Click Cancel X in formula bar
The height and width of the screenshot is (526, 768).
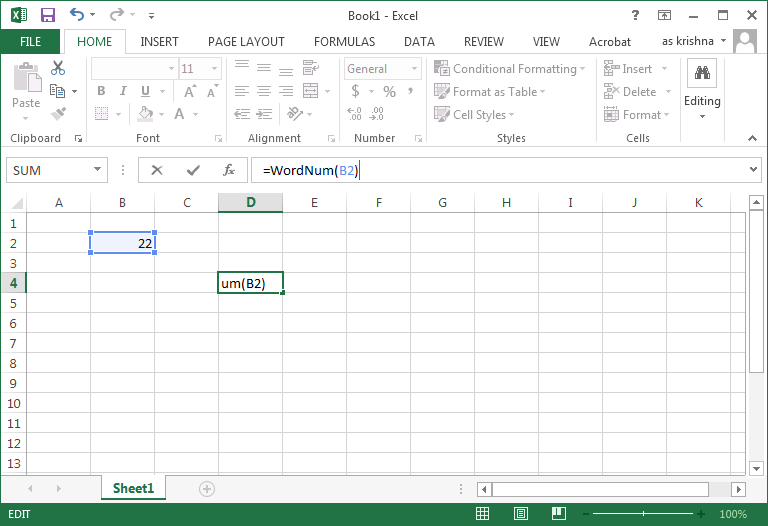(157, 170)
